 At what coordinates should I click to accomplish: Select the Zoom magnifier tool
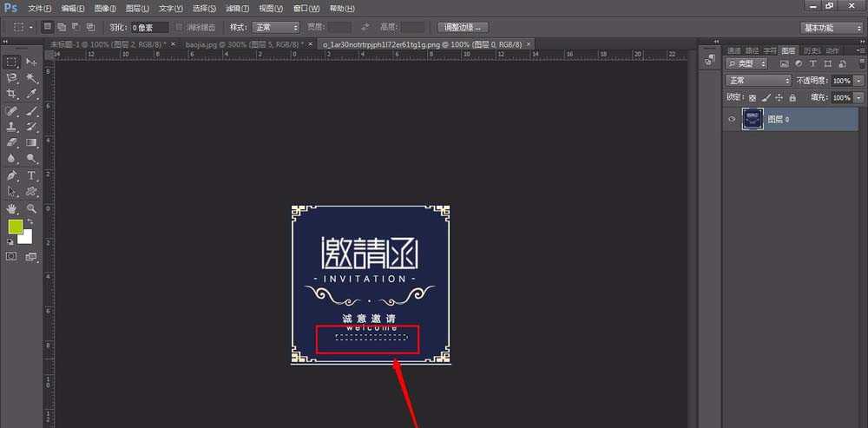pos(32,209)
